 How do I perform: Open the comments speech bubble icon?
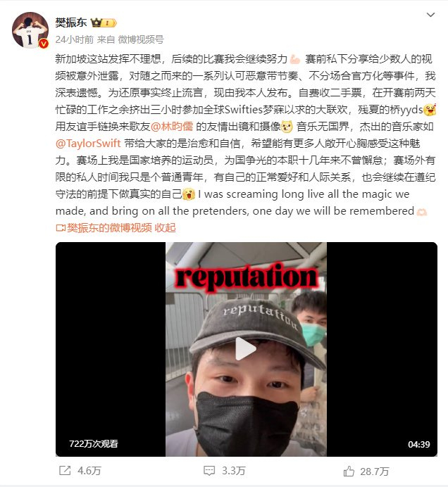(x=209, y=471)
